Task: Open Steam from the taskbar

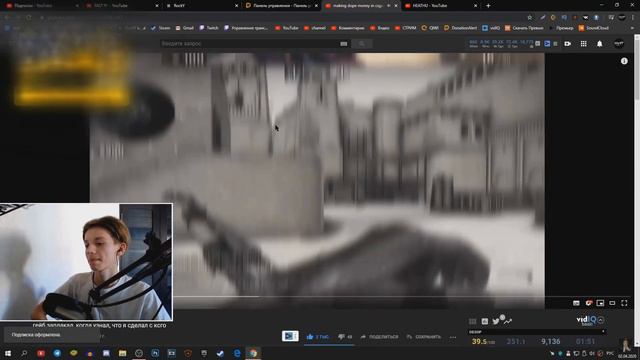Action: pyautogui.click(x=220, y=353)
